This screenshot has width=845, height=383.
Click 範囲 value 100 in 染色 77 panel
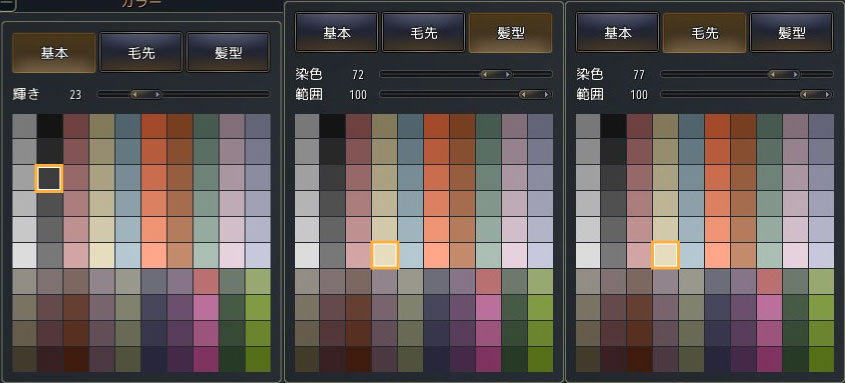coord(639,95)
